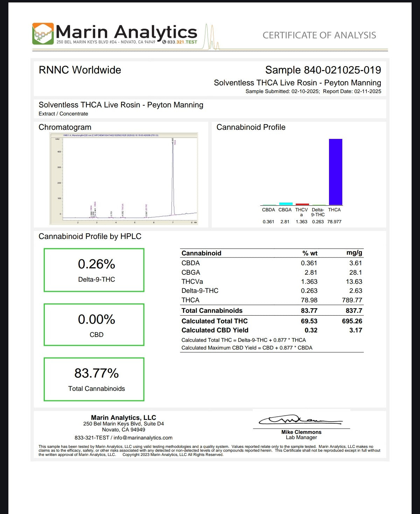Select the red THCVa bar in chart
The image size is (420, 514).
pos(302,204)
